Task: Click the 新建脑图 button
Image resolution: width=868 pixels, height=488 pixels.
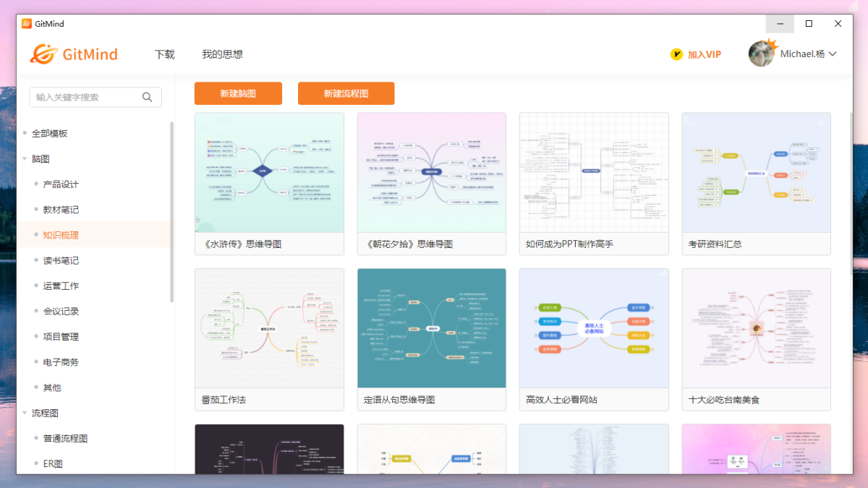Action: click(x=238, y=93)
